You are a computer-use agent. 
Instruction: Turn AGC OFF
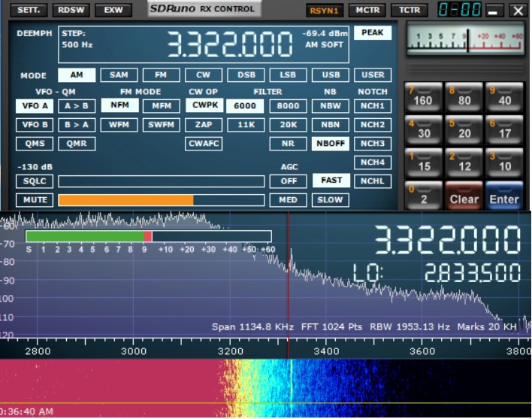coord(288,181)
